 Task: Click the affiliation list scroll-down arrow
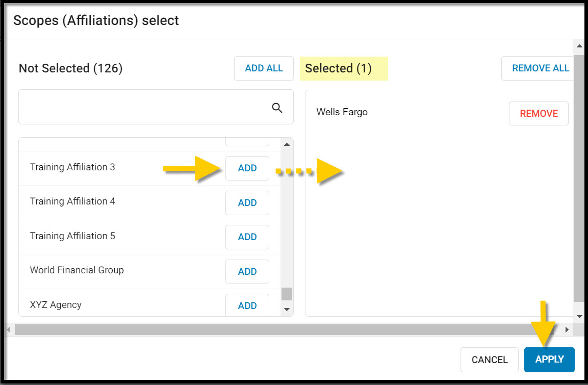[x=287, y=309]
